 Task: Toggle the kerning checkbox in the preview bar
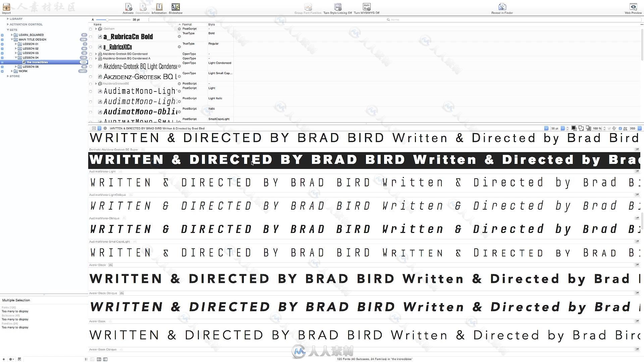coord(609,128)
